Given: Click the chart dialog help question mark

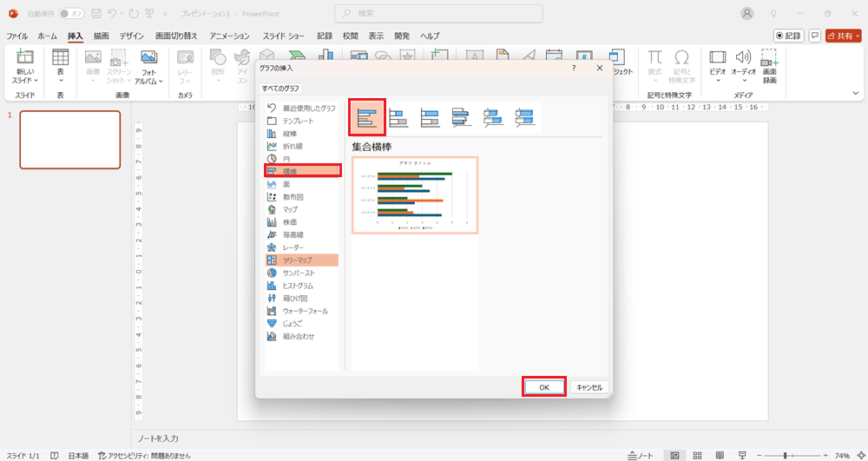Looking at the screenshot, I should coord(574,68).
